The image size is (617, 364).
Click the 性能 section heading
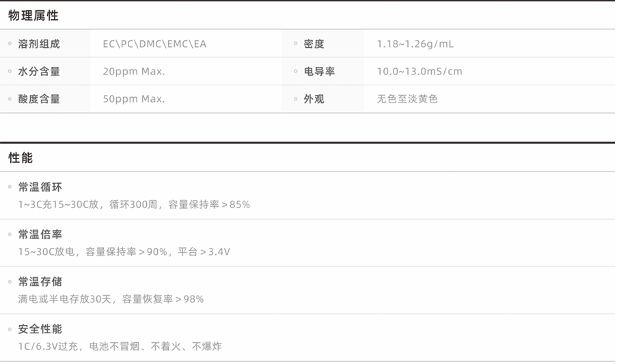click(20, 158)
